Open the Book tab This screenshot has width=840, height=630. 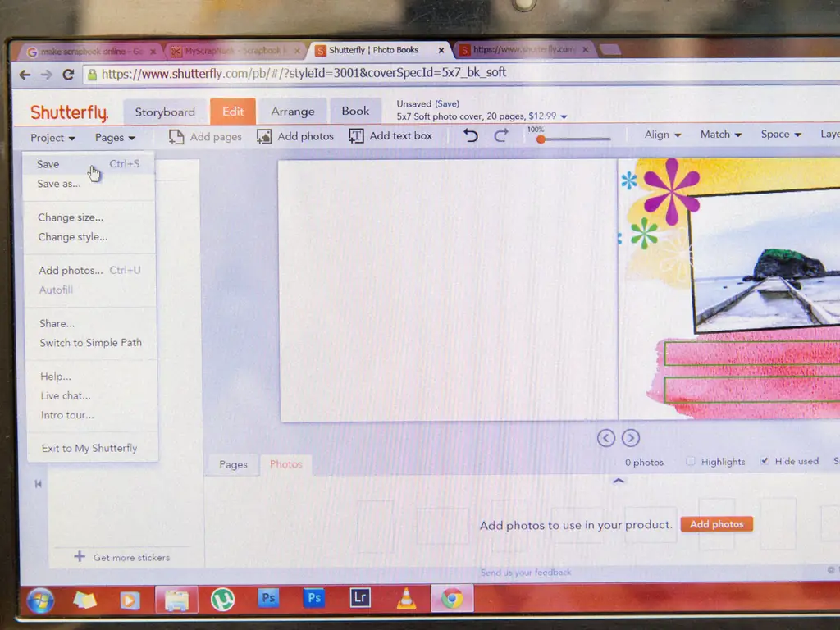tap(356, 111)
